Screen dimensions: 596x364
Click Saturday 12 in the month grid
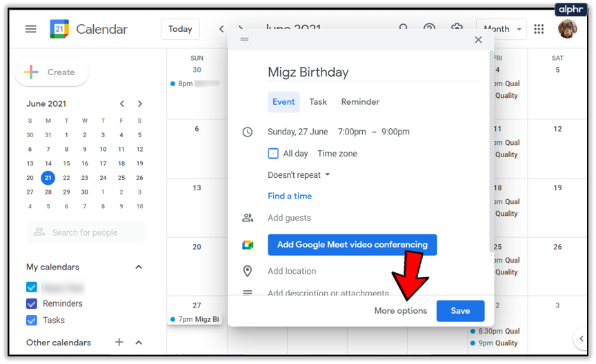pyautogui.click(x=557, y=129)
